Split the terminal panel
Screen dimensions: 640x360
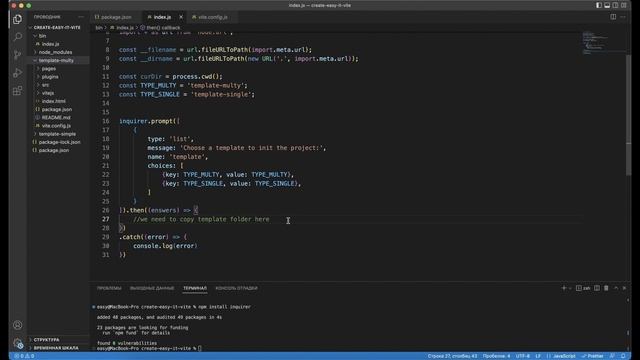click(597, 288)
